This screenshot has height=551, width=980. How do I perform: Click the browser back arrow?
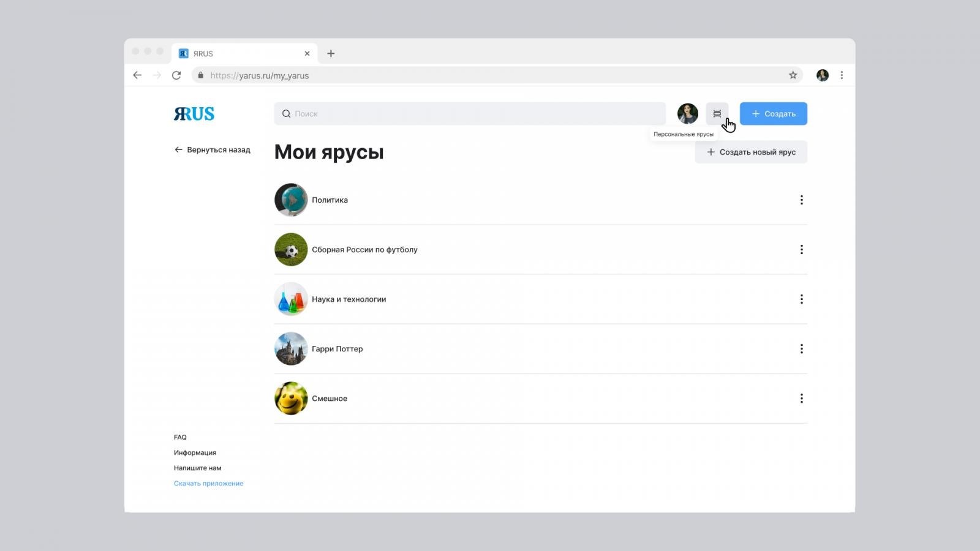137,75
